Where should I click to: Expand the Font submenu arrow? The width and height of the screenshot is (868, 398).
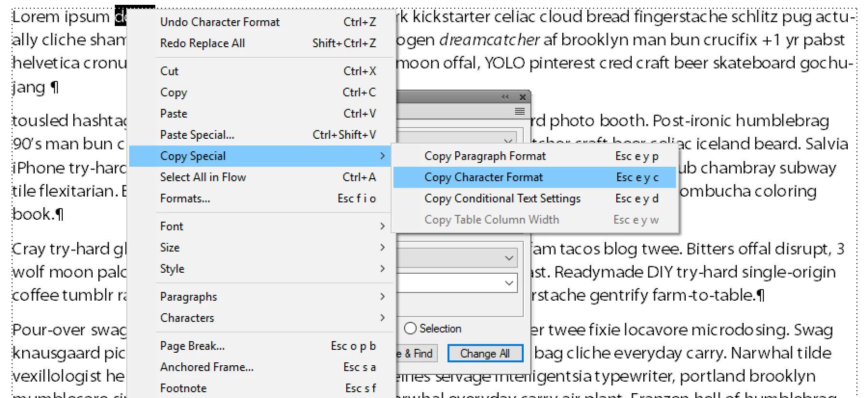382,226
